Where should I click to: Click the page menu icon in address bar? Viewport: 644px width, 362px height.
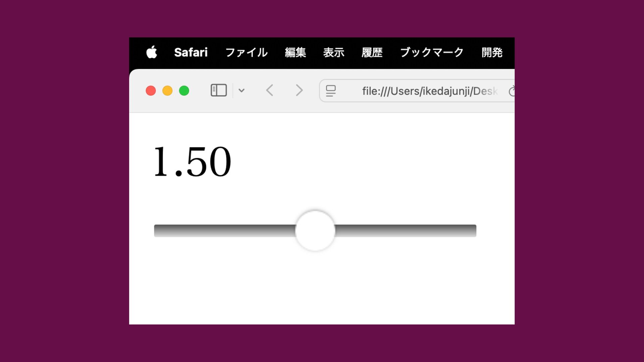pos(331,91)
